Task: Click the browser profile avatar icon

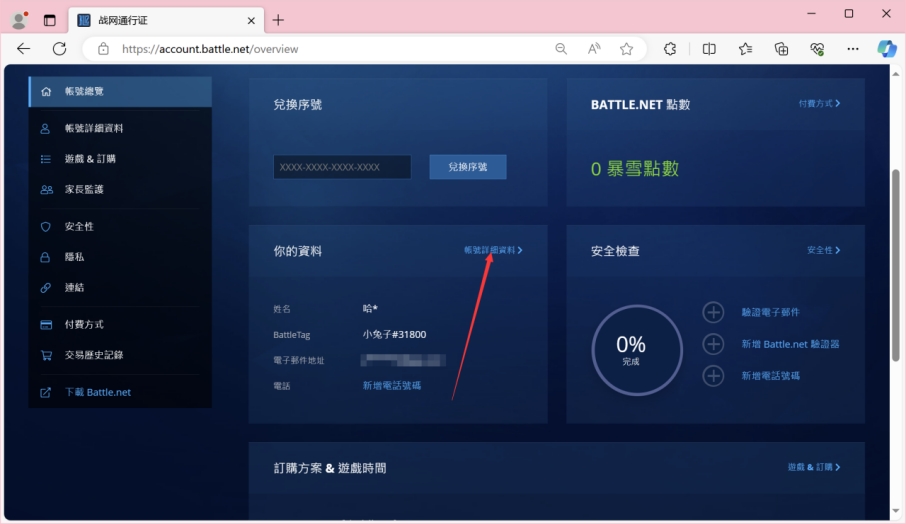Action: pyautogui.click(x=19, y=20)
